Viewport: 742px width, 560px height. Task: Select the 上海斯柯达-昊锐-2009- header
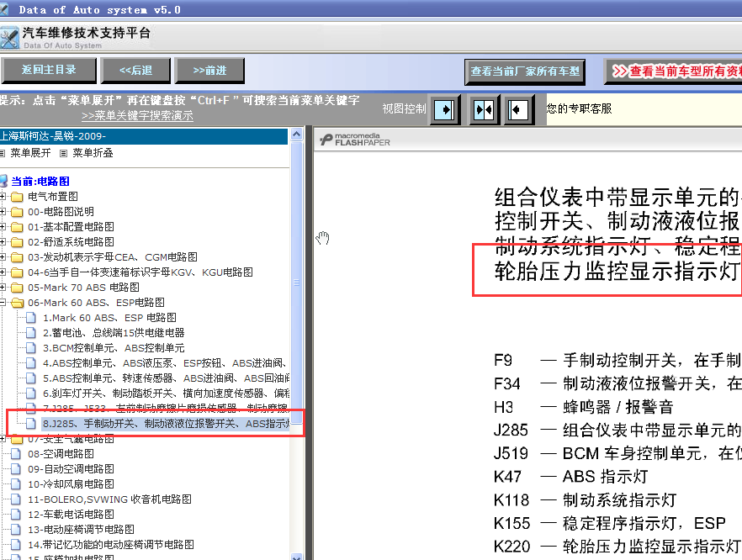point(144,136)
